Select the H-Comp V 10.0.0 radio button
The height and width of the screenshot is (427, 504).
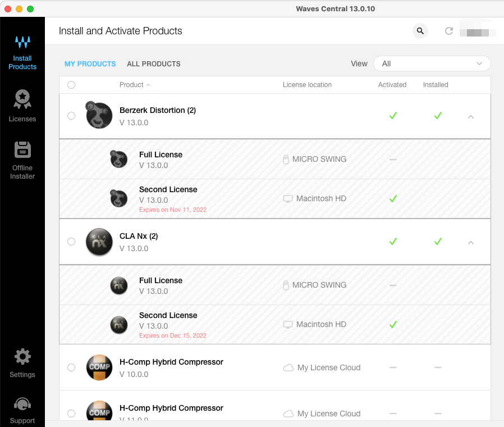(71, 367)
